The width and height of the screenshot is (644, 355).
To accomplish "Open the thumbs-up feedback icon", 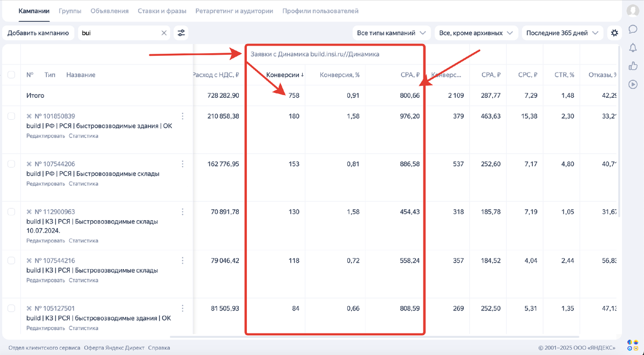I will 633,66.
